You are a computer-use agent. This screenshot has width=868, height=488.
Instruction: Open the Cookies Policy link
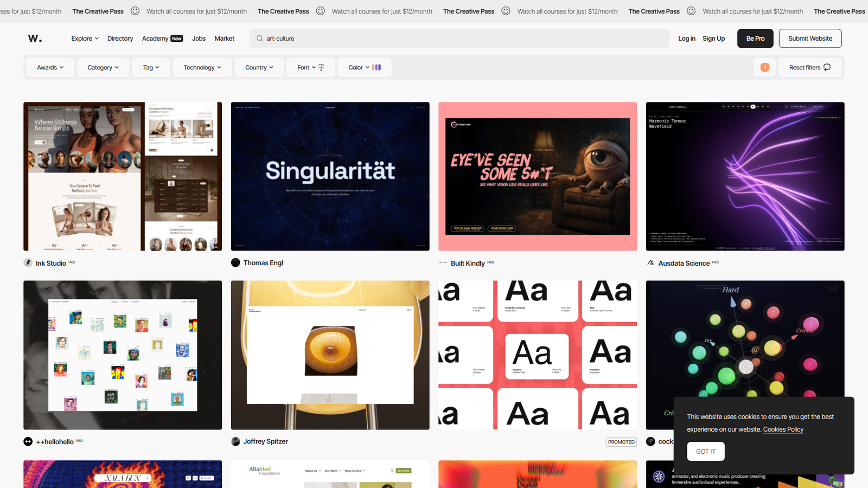point(783,429)
